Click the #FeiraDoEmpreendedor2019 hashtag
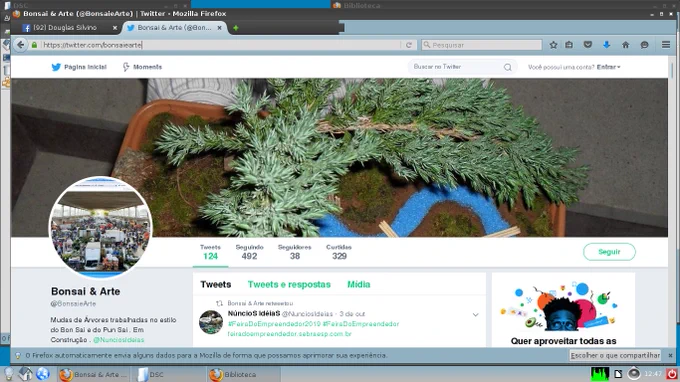The image size is (680, 382). point(274,324)
